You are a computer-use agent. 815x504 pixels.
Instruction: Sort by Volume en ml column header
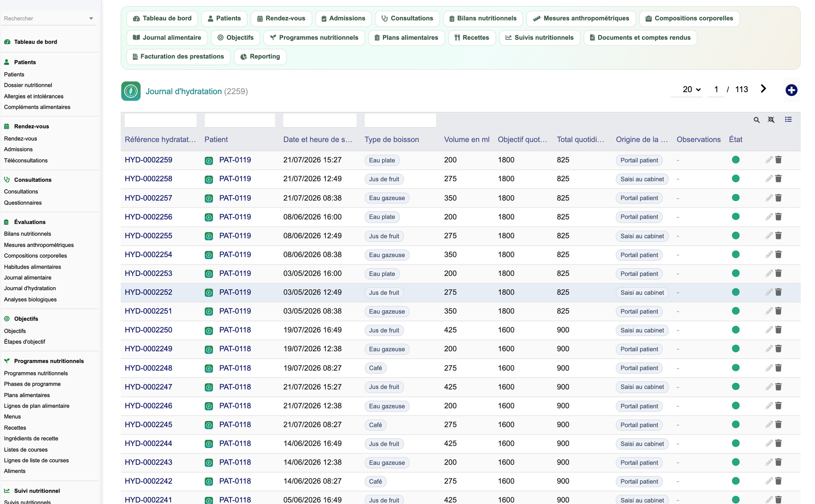click(x=467, y=139)
